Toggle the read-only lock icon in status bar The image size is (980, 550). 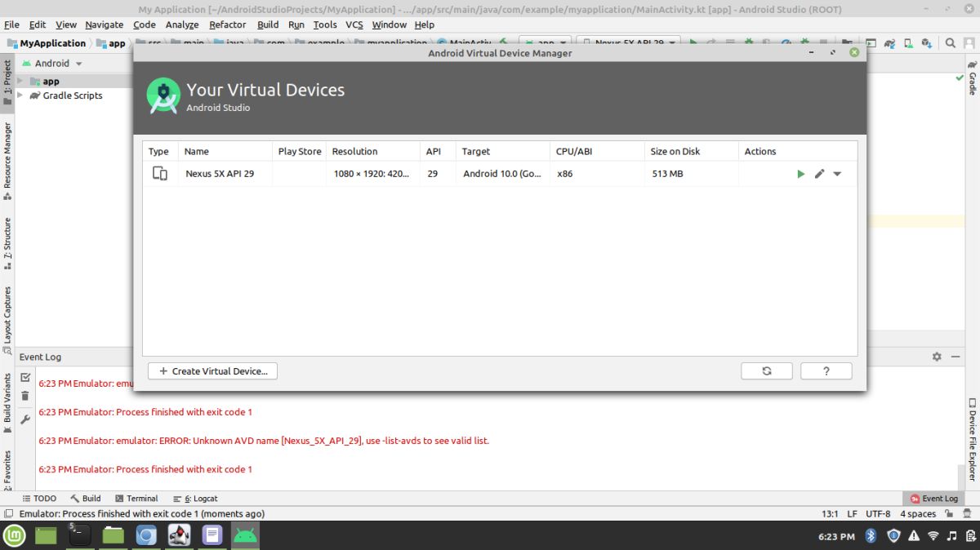click(x=949, y=514)
